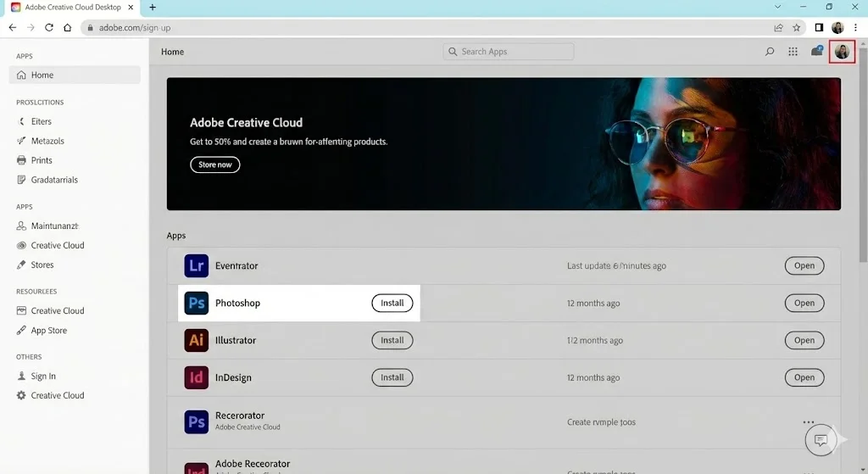
Task: Open the three-dot menu for Recerorator
Action: 808,421
